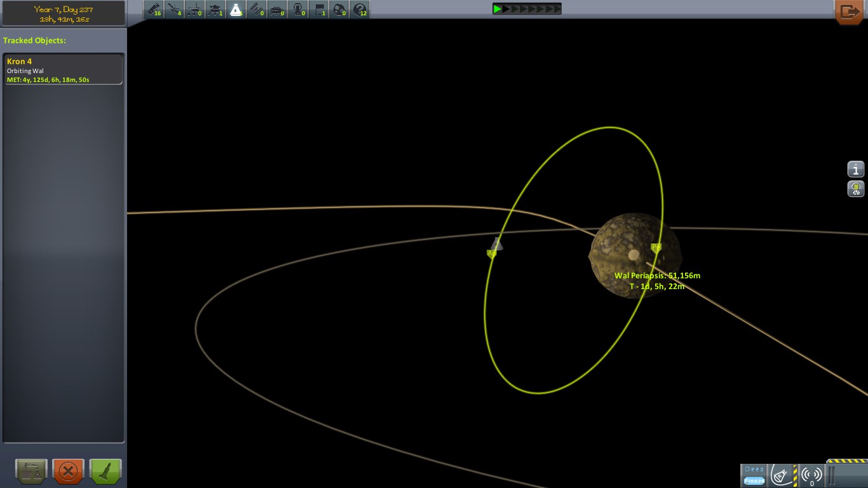
Task: Toggle the lander filter icon
Action: click(215, 10)
